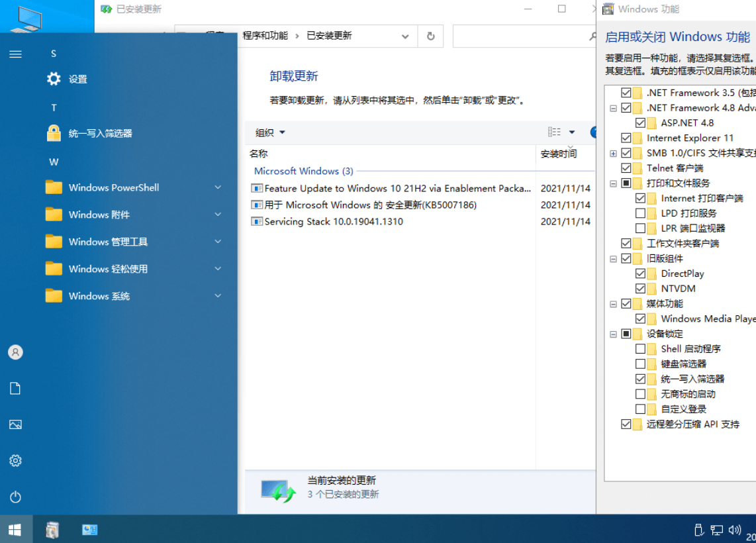Open Settings gear in Start menu app list
Viewport: 756px width, 543px height.
click(54, 79)
